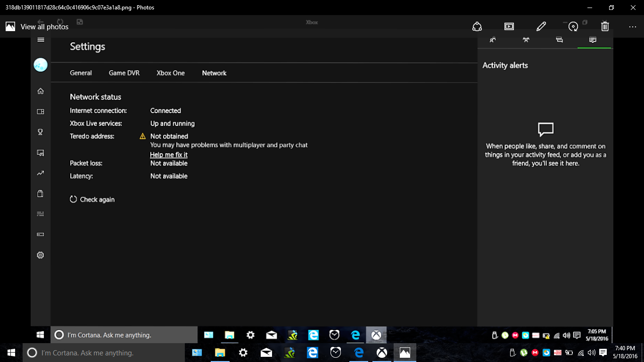Rotate the photo using the rotate icon
644x362 pixels.
coord(573,26)
